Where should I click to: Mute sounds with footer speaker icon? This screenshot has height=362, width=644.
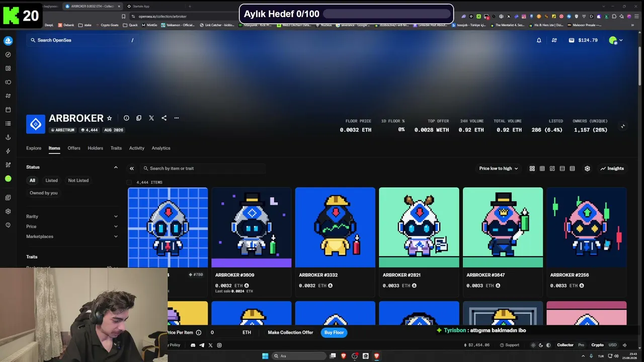tap(624, 345)
